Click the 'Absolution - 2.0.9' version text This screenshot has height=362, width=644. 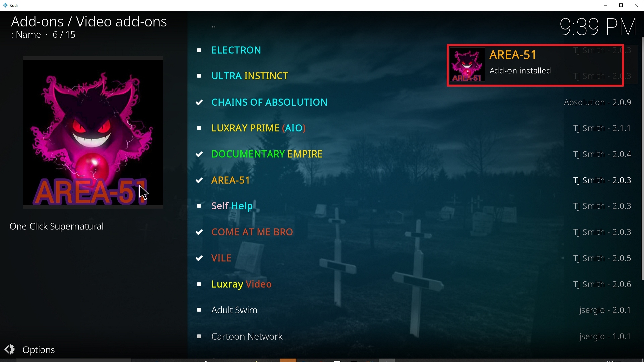pyautogui.click(x=597, y=102)
